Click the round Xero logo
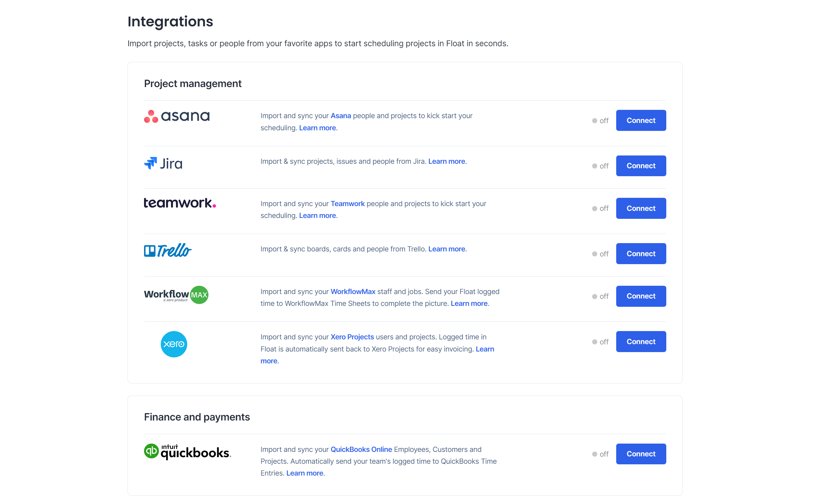Image resolution: width=821 pixels, height=504 pixels. click(174, 344)
